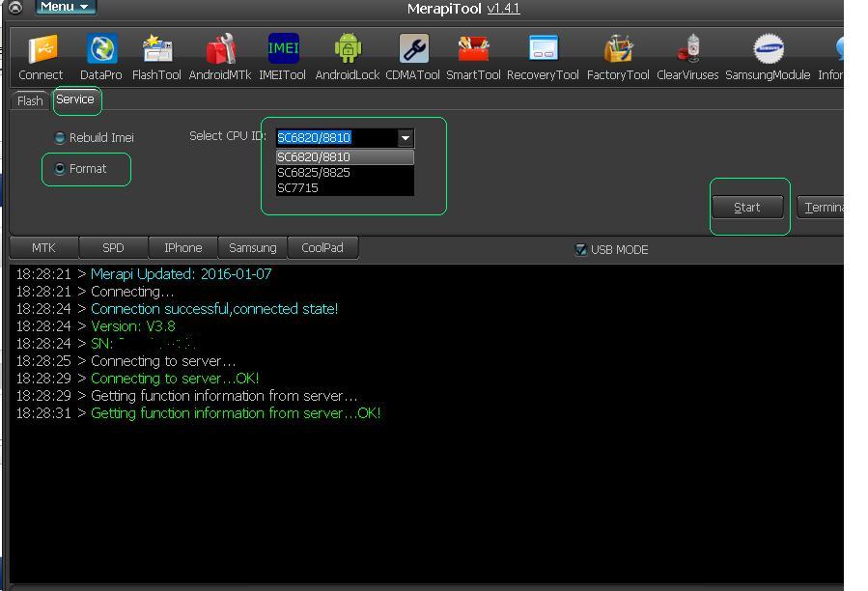Choose SC6820/8810 from the CPU list
868x591 pixels.
(345, 157)
